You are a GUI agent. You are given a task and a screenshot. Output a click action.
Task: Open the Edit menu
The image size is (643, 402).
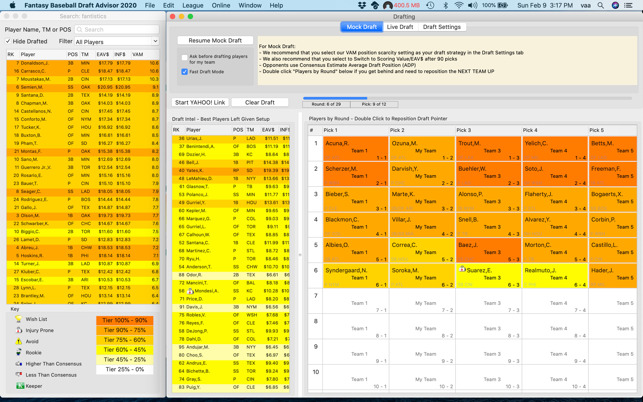pos(169,5)
